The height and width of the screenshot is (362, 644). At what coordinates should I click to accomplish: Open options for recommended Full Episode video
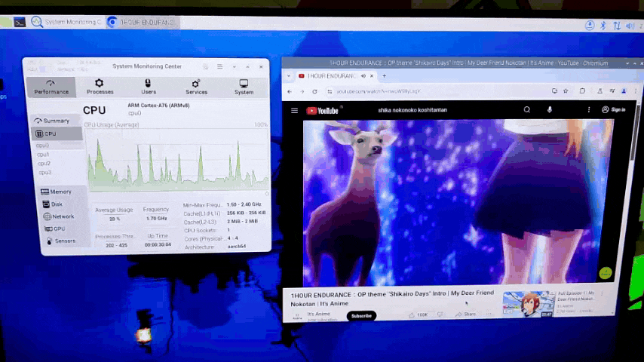coord(602,293)
